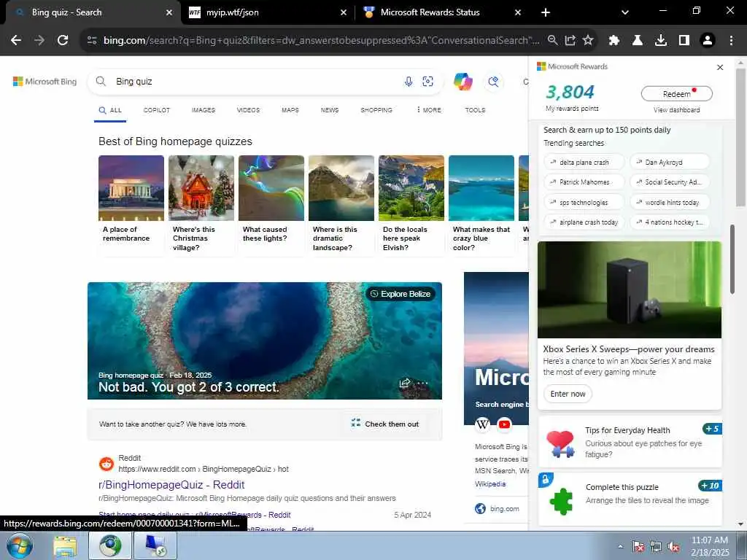Select the VIDEOS search tab
747x560 pixels.
248,110
